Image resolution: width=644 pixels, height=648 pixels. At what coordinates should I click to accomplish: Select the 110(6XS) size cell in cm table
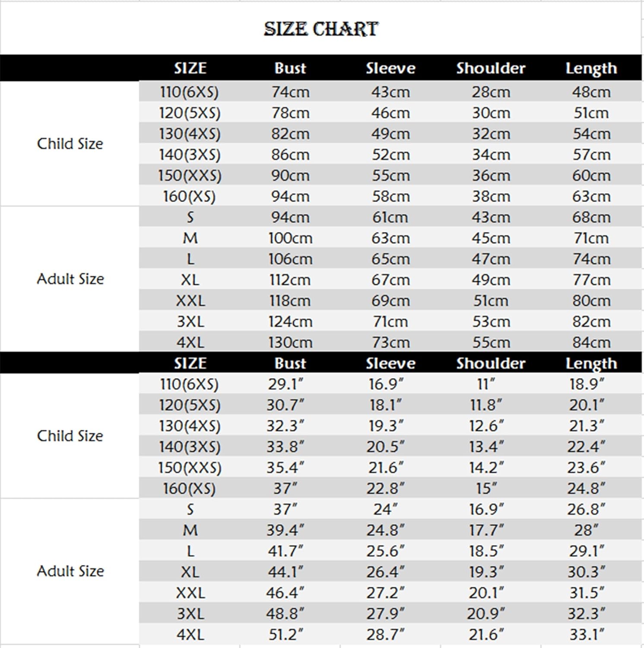click(x=190, y=92)
